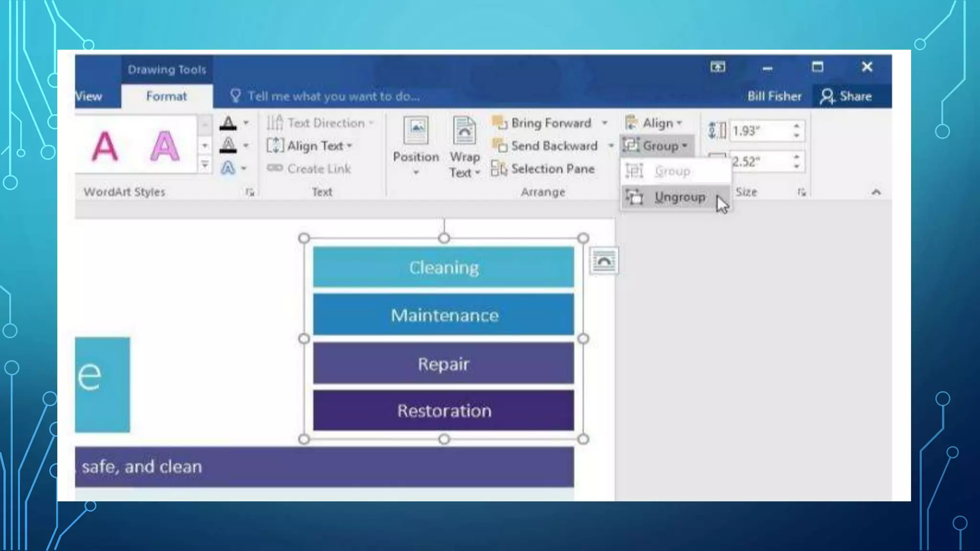Open the Align Text dropdown
This screenshot has width=980, height=551.
[310, 145]
